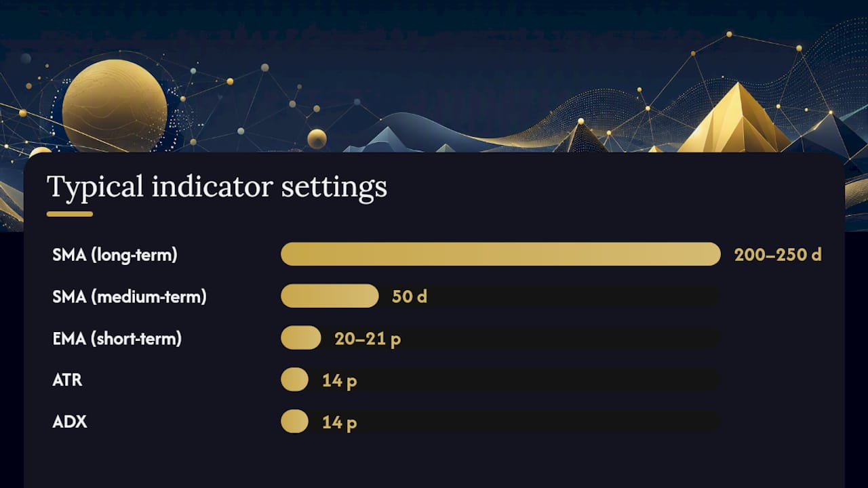Click the ADX gold bar pill
The width and height of the screenshot is (868, 488).
click(x=294, y=422)
